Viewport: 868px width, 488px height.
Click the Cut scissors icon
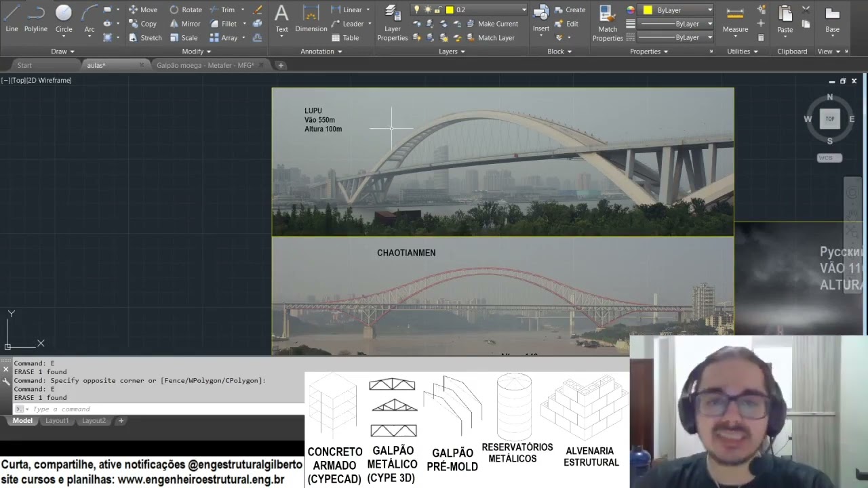pyautogui.click(x=806, y=9)
